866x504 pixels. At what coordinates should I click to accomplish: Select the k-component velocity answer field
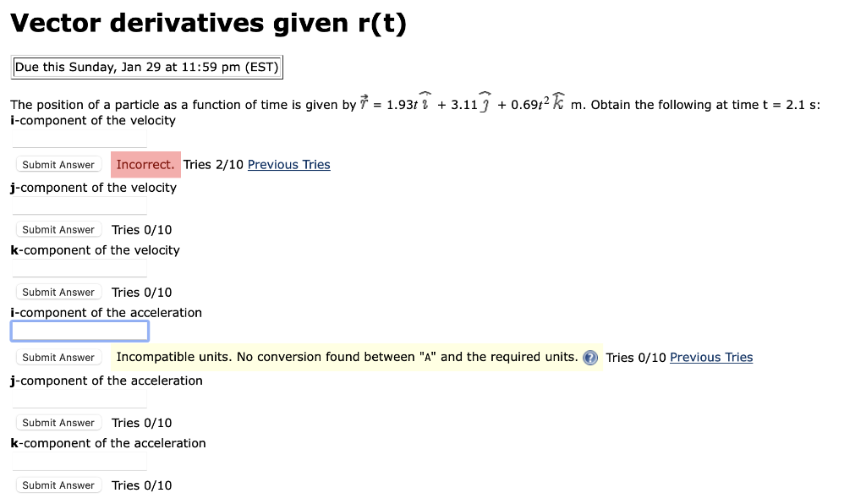coord(79,269)
